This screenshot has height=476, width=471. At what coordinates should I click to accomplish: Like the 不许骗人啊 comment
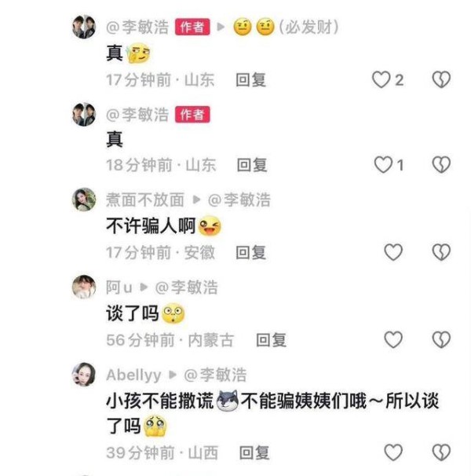tap(393, 252)
